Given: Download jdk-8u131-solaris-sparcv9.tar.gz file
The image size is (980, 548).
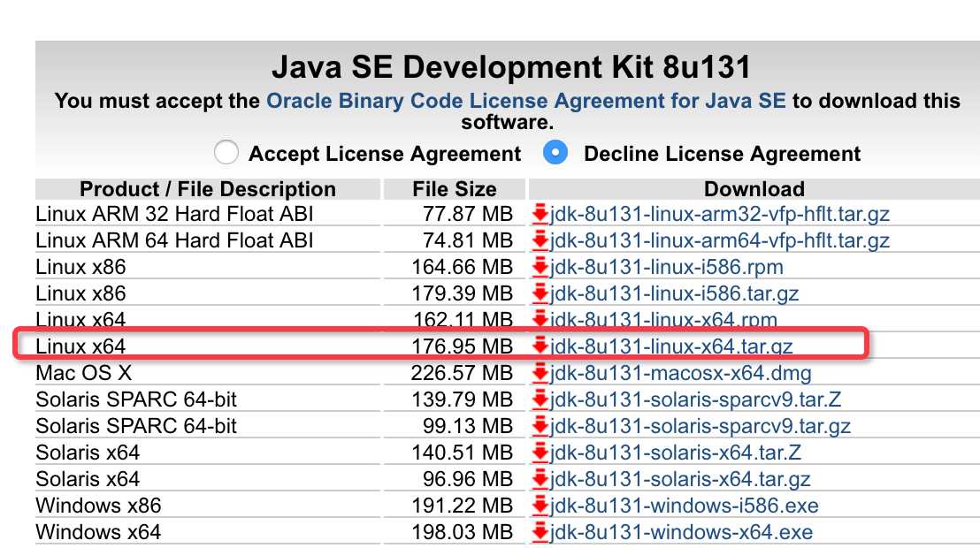Looking at the screenshot, I should [x=700, y=426].
